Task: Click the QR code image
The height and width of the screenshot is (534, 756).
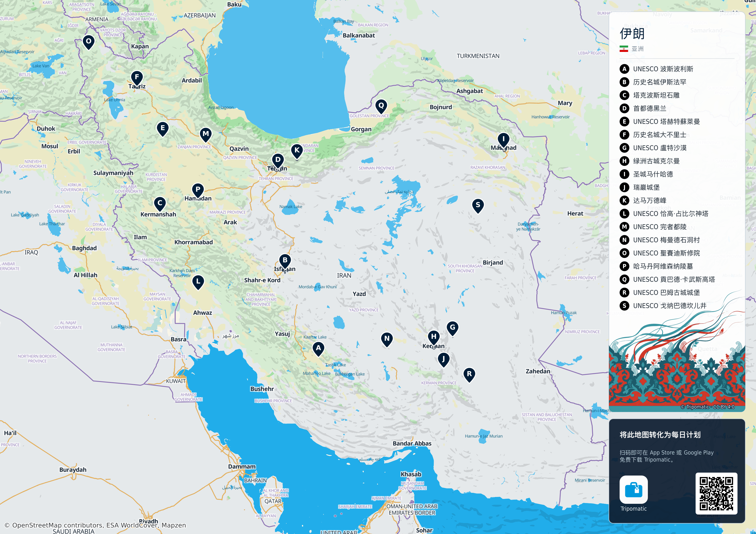Action: [716, 494]
